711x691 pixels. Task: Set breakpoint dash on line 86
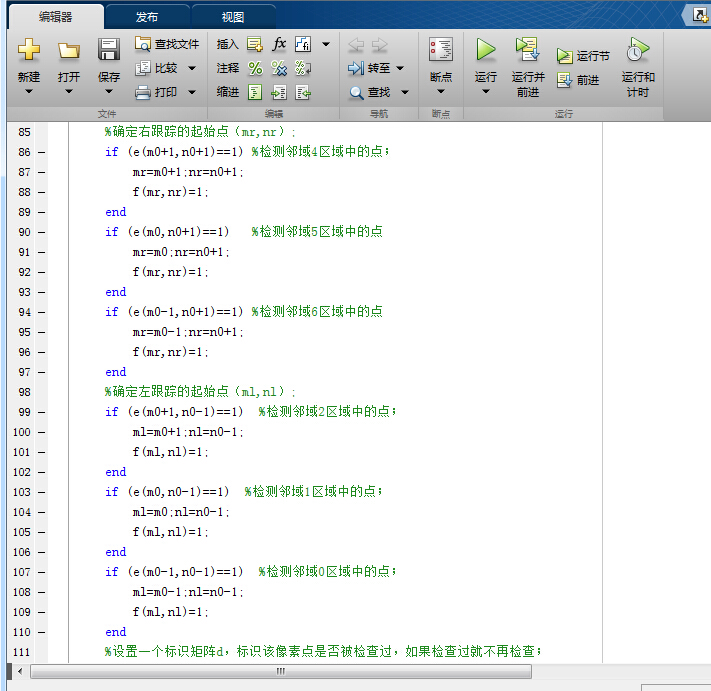[41, 152]
